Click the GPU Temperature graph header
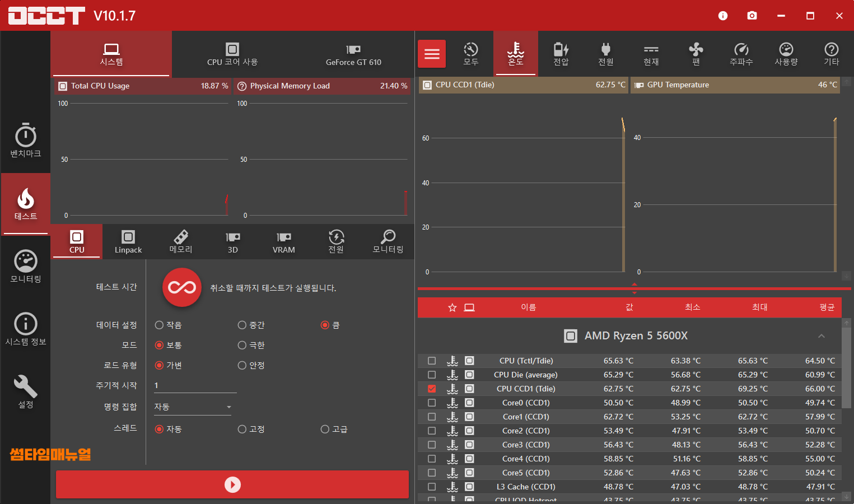The height and width of the screenshot is (504, 854). [735, 85]
